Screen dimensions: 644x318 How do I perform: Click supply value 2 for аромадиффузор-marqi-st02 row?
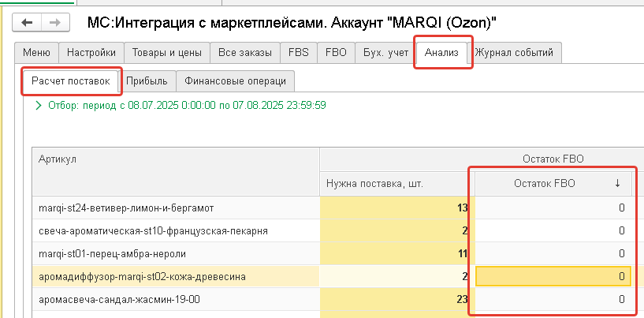397,277
